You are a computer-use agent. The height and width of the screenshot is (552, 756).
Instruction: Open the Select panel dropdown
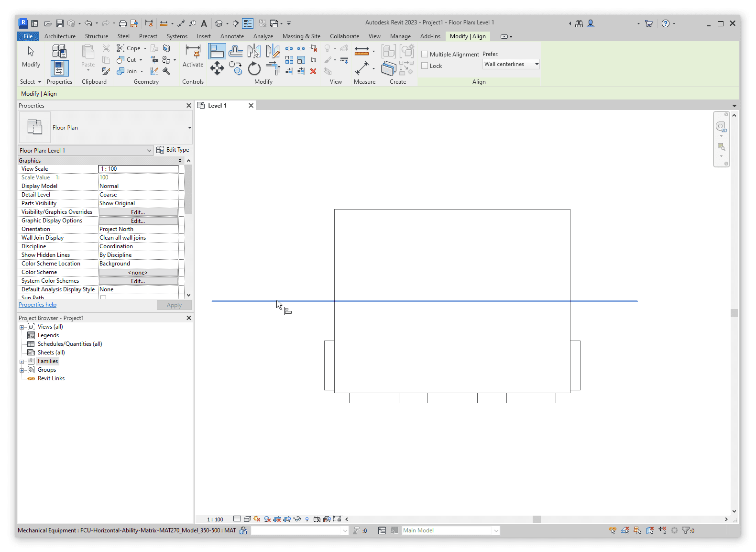pos(31,82)
